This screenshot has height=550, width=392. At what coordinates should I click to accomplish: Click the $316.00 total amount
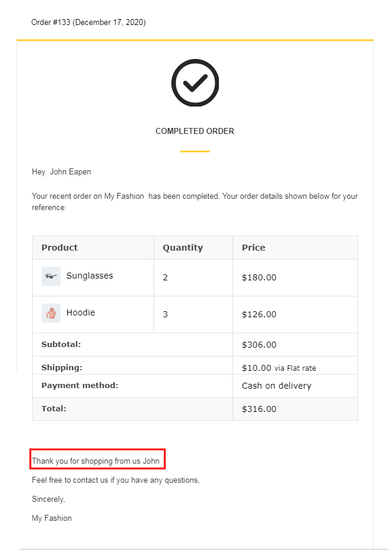pos(259,409)
